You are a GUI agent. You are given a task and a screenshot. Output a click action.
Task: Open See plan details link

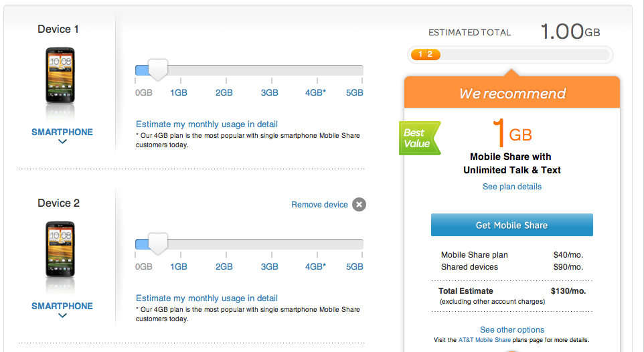[x=512, y=187]
